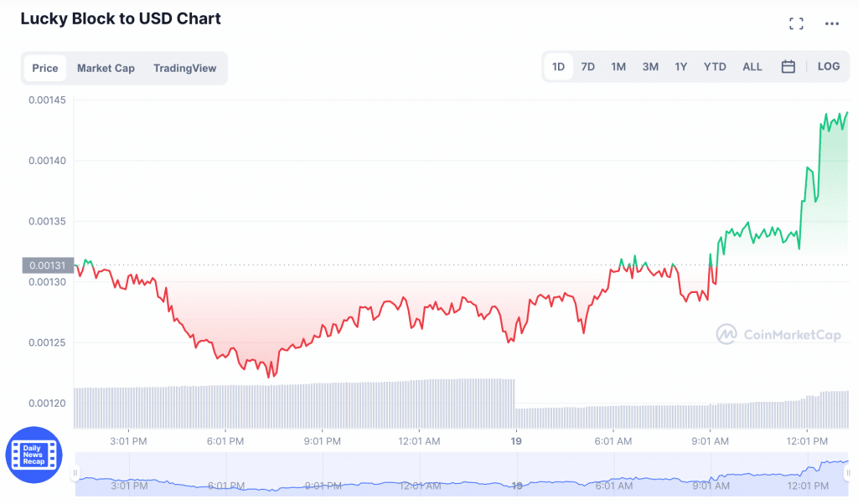Open the calendar date range picker
This screenshot has height=504, width=858.
pyautogui.click(x=788, y=67)
